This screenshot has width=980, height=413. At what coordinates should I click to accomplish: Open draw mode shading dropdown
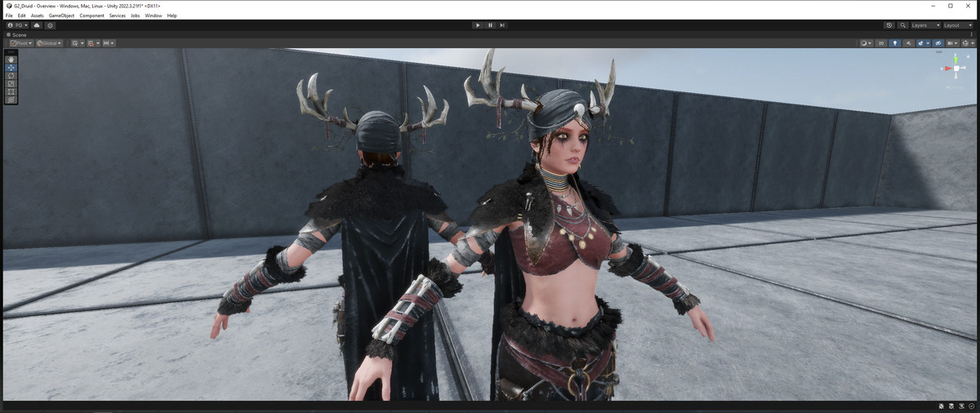866,43
